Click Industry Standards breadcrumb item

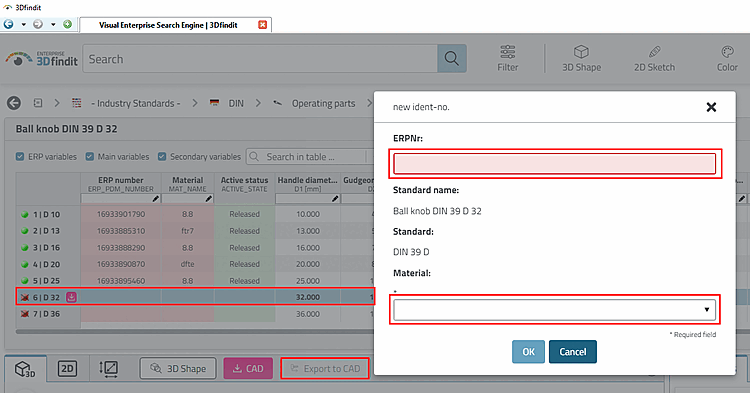135,103
